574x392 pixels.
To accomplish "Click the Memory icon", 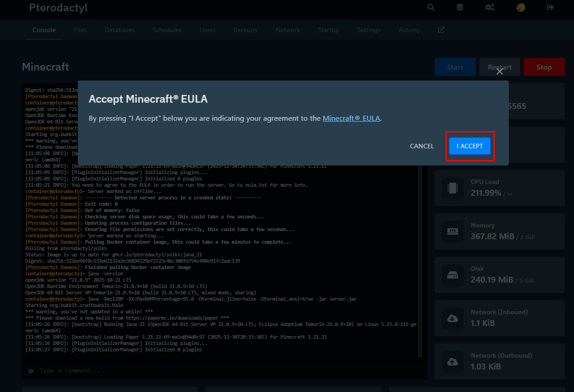I will click(453, 231).
